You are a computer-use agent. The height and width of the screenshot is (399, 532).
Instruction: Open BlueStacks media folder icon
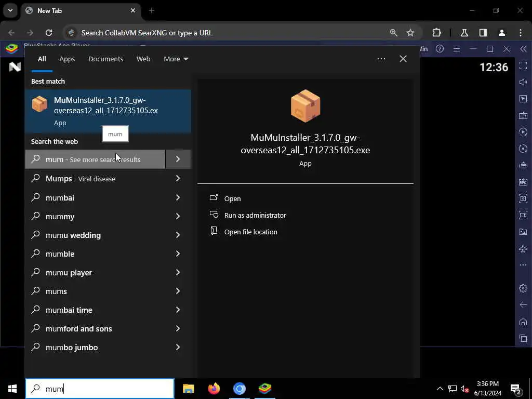[x=523, y=232]
